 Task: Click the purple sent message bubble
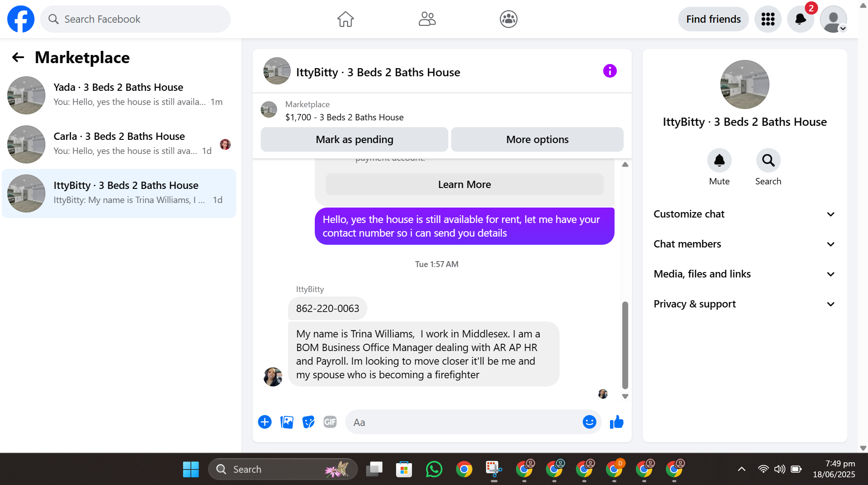(464, 226)
